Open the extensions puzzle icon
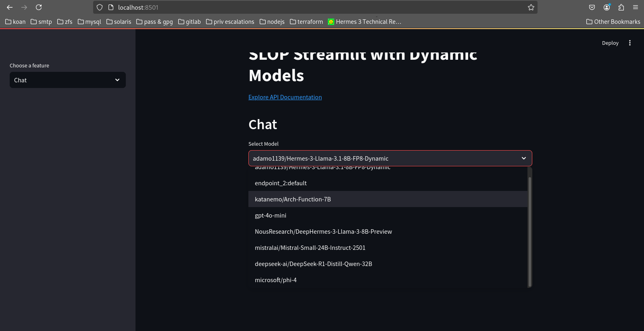Screen dimensions: 644x331 coord(621,7)
